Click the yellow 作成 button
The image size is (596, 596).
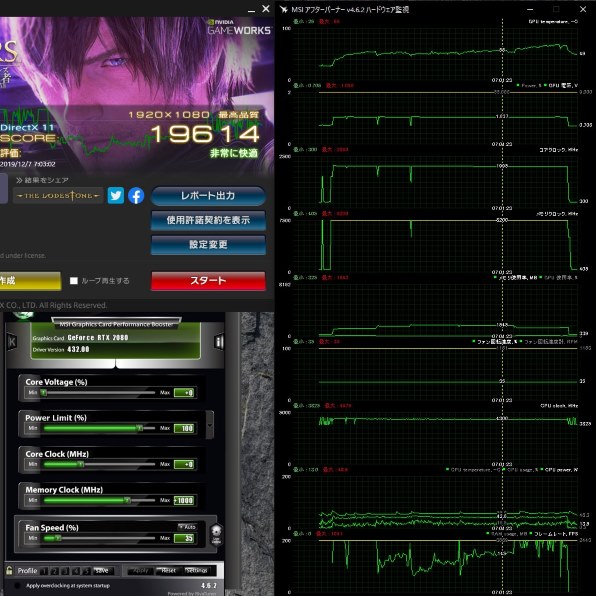point(30,281)
